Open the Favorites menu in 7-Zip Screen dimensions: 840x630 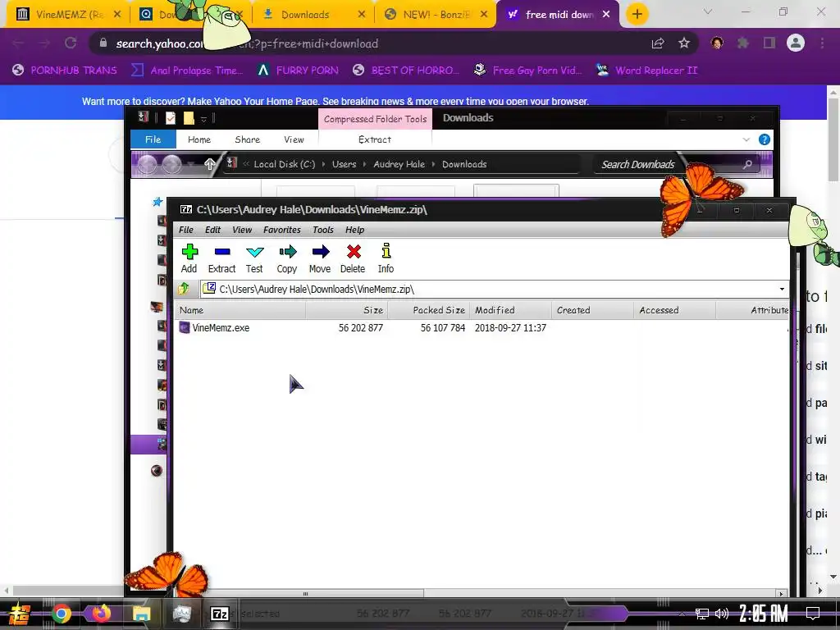282,230
